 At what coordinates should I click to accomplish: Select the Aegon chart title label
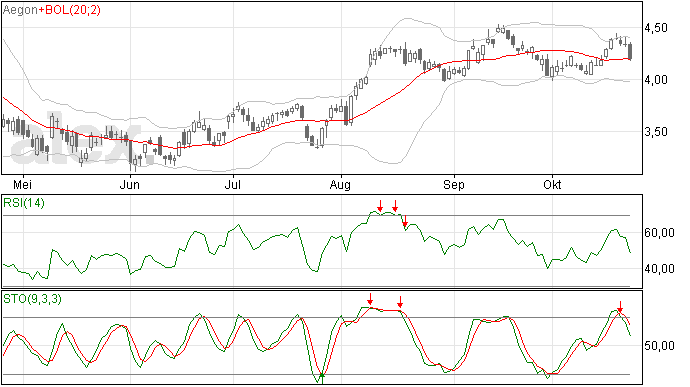20,10
